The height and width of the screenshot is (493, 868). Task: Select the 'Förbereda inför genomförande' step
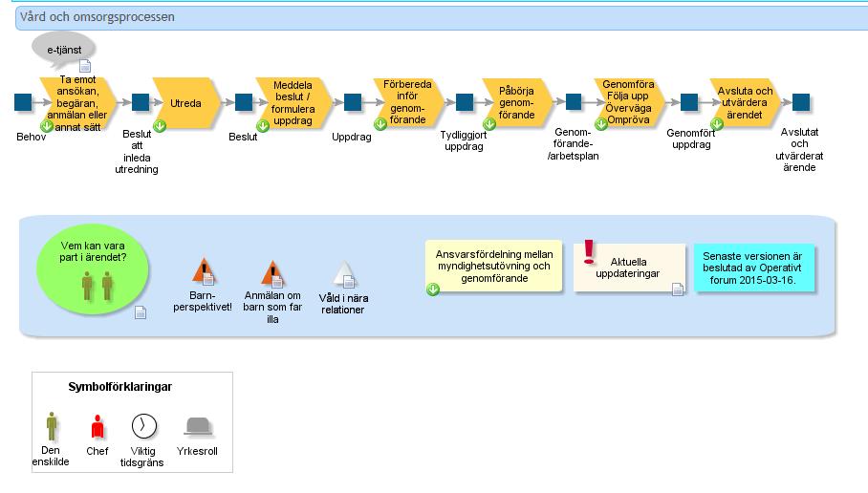point(407,102)
